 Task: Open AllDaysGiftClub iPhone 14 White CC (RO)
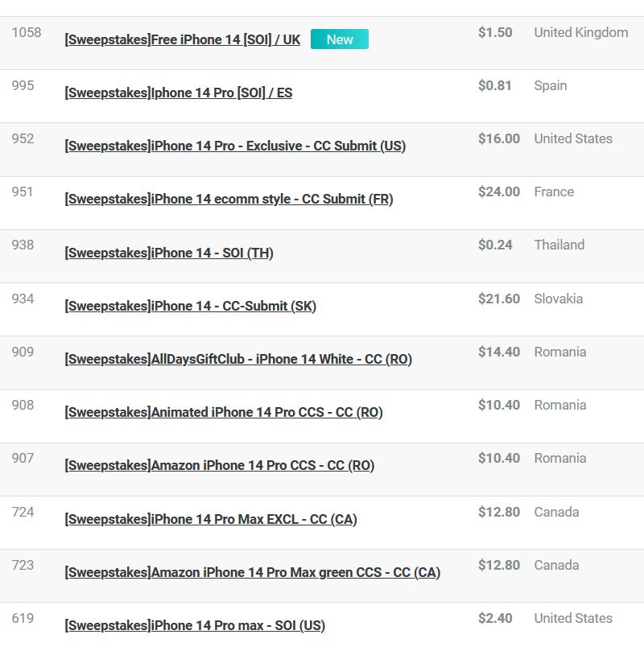(238, 359)
